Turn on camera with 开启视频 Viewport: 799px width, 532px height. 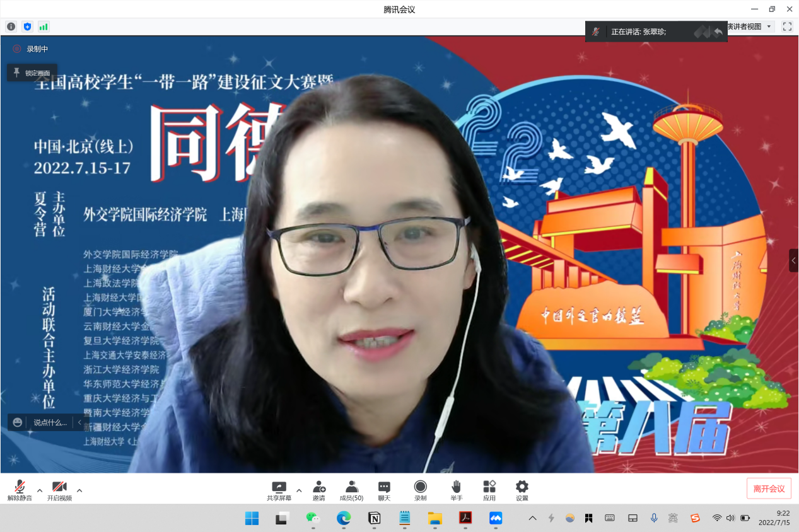[x=59, y=490]
